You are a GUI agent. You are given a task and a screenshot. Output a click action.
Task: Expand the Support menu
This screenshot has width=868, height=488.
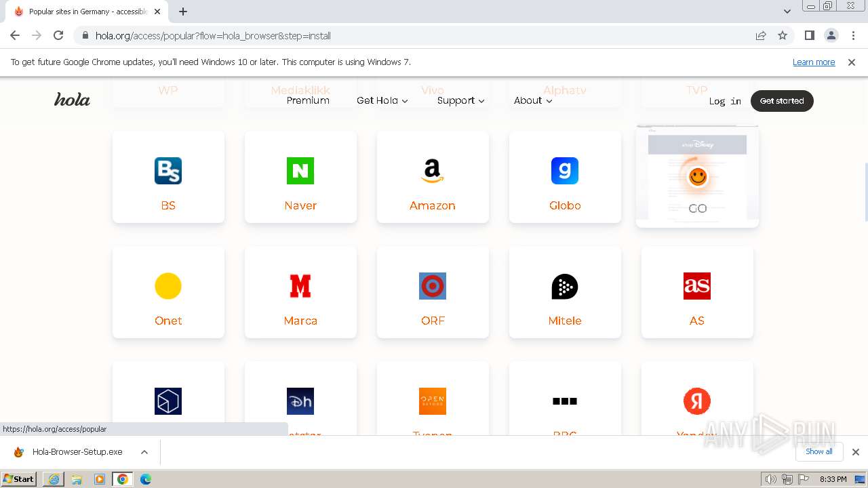coord(461,100)
